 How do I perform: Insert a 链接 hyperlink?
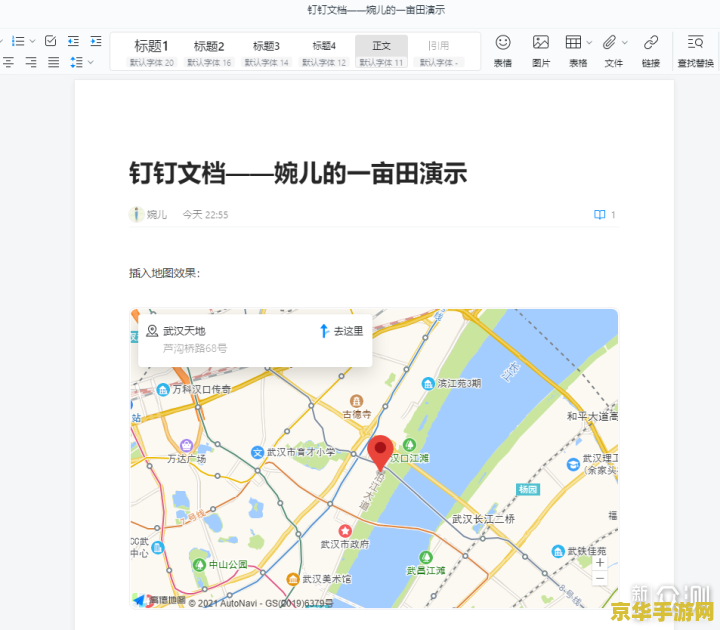coord(651,51)
